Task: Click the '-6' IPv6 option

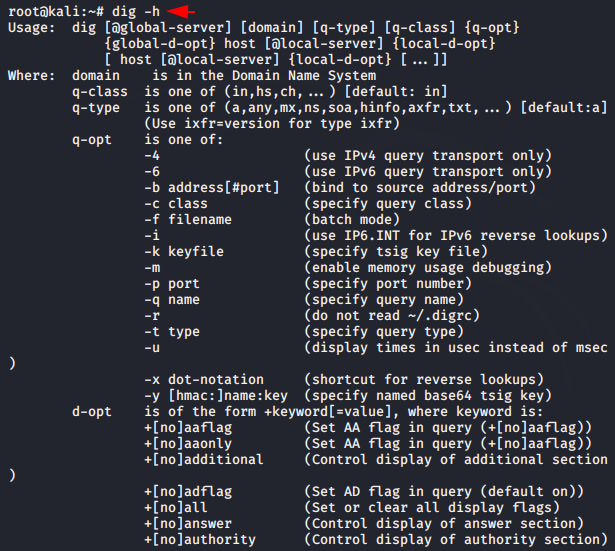Action: 152,172
